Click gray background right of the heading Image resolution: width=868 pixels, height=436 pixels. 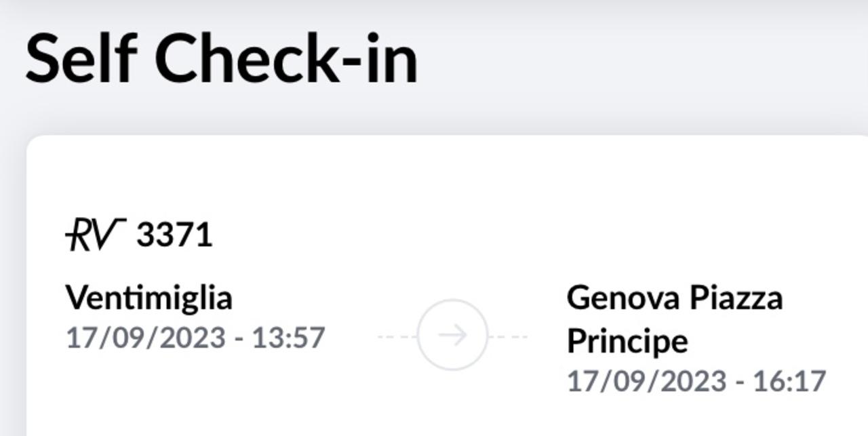click(x=644, y=61)
